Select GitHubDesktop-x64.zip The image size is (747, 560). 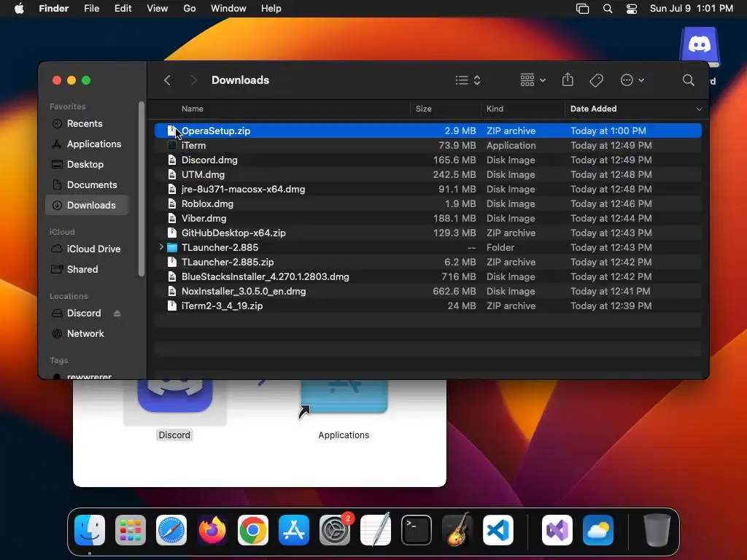(427, 233)
